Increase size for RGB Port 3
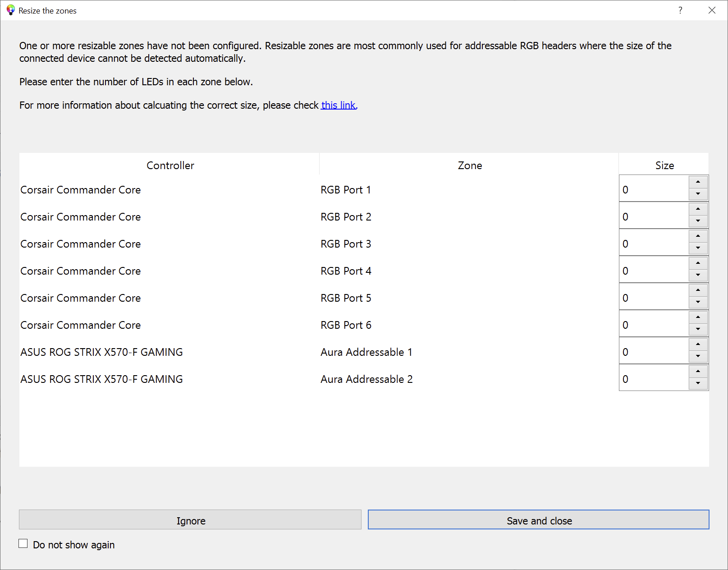This screenshot has width=728, height=570. (698, 236)
